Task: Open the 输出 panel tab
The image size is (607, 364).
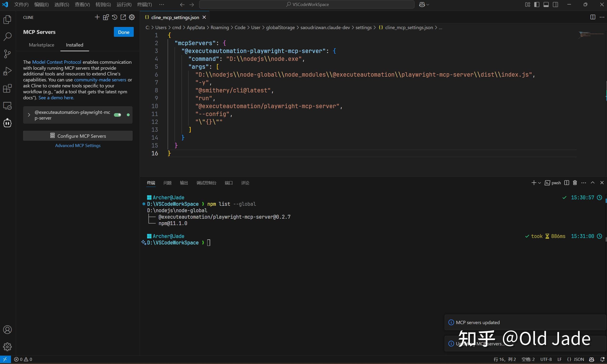Action: tap(184, 183)
